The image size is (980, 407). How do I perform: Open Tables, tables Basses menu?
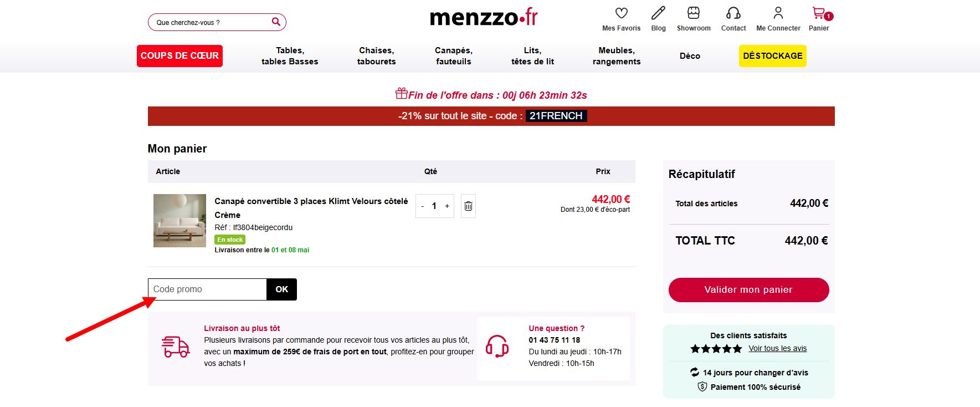click(290, 56)
